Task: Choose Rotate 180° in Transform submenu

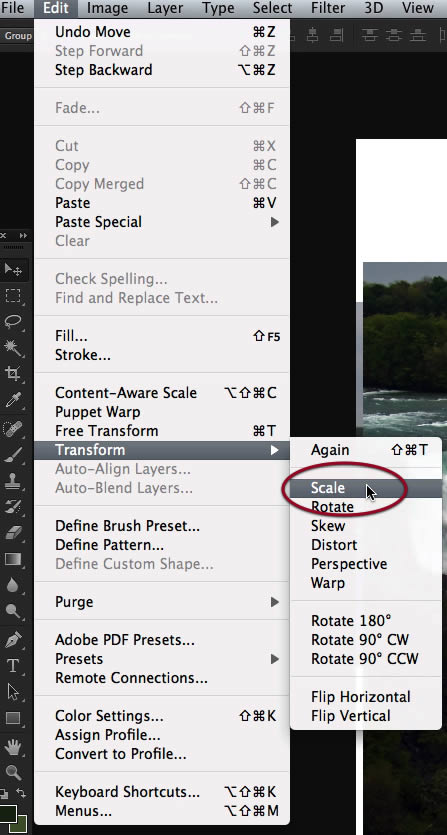Action: (x=366, y=621)
